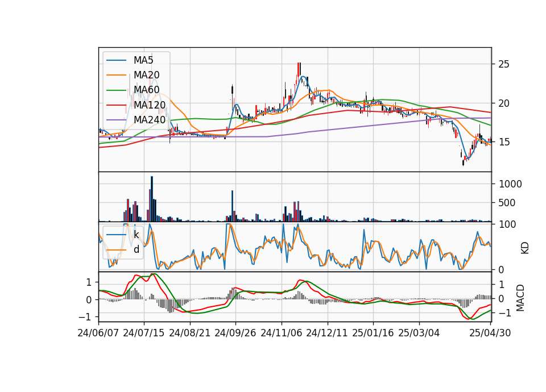Click the tall volume bar near 24/09/26
The height and width of the screenshot is (392, 546).
232,206
